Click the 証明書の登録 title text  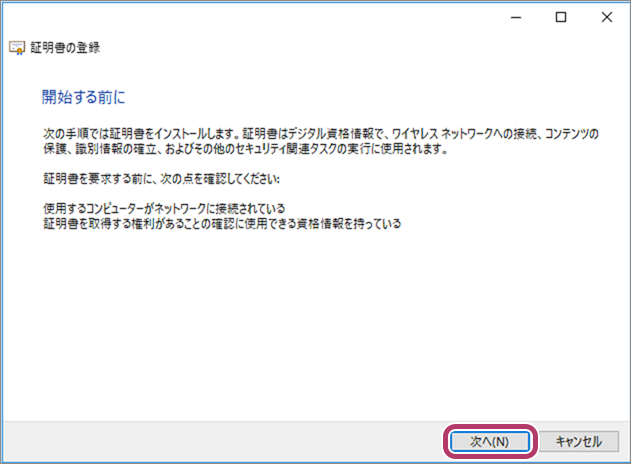click(65, 48)
